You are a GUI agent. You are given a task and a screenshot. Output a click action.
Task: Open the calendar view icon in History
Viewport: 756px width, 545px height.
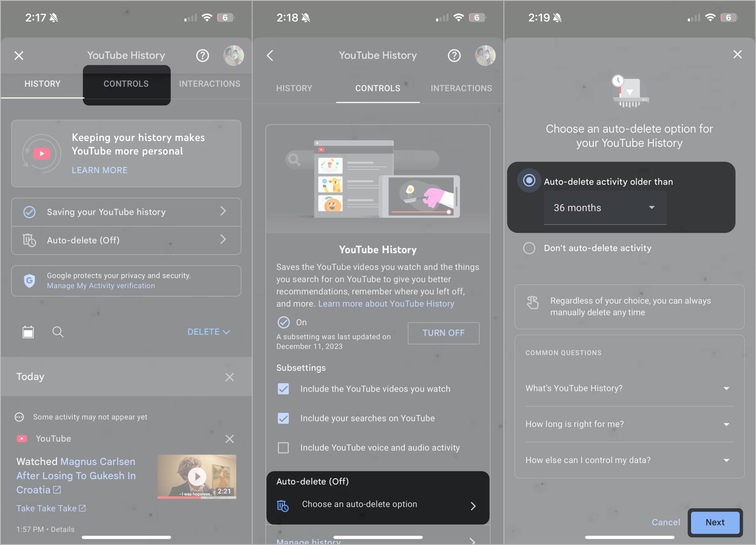28,332
